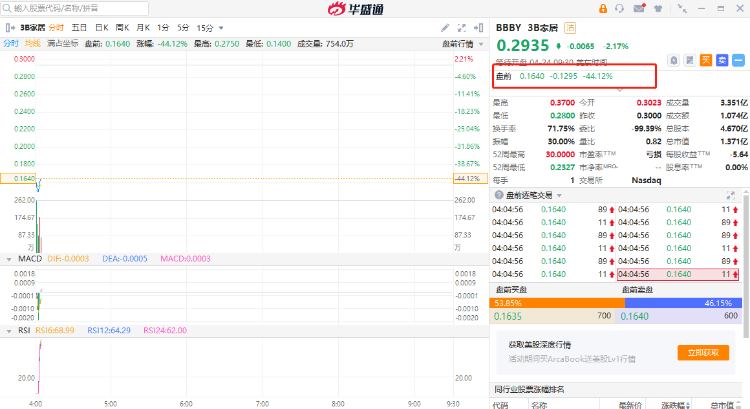Viewport: 750px width, 409px height.
Task: Open the mail messages icon
Action: pos(640,8)
